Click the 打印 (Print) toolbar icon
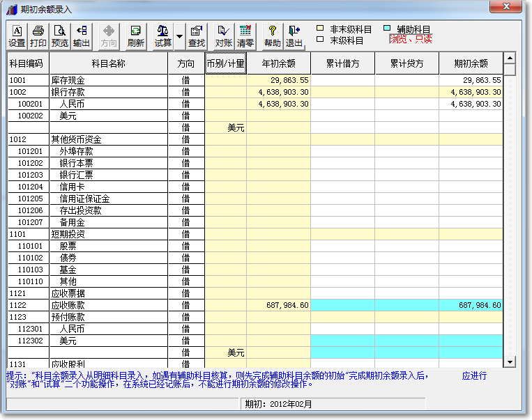Image resolution: width=532 pixels, height=420 pixels. click(38, 36)
